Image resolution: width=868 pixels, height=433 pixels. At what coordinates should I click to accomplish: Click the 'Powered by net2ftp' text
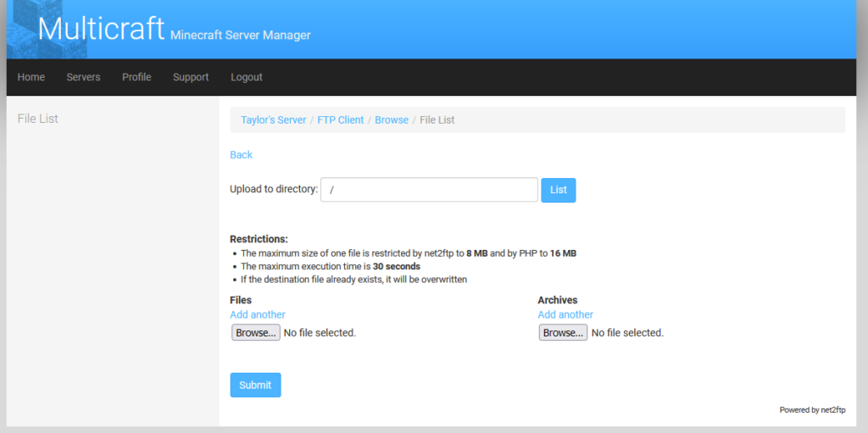pyautogui.click(x=812, y=410)
